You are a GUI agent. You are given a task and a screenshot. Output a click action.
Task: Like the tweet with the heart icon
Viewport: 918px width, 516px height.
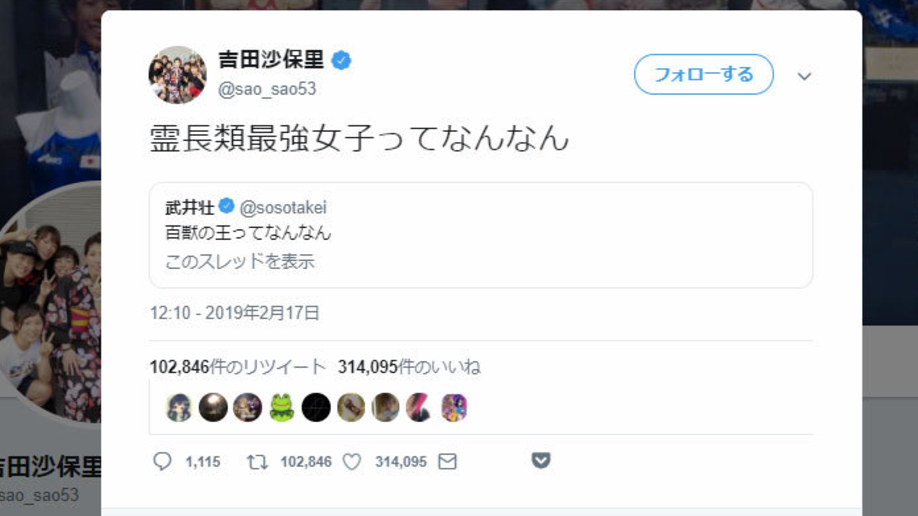(352, 461)
